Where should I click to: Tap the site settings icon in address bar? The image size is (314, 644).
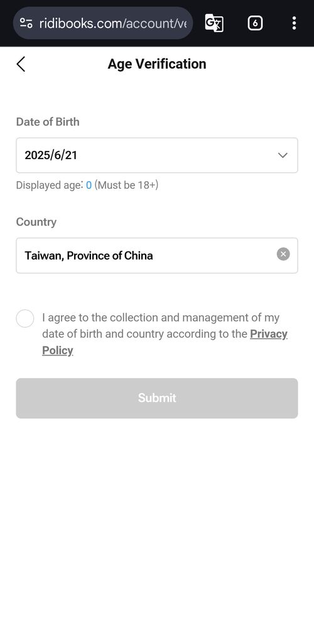(26, 23)
